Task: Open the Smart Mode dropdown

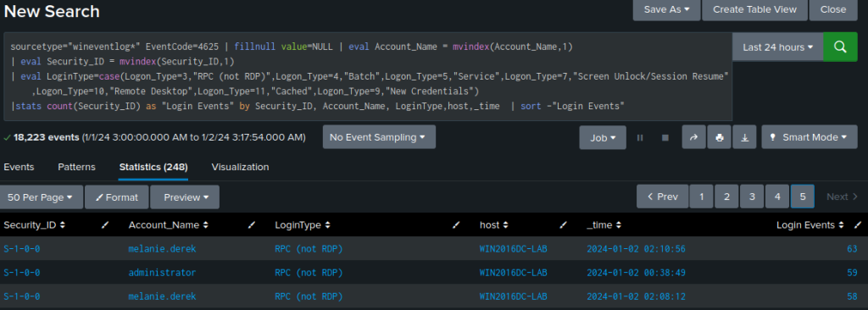Action: point(810,137)
